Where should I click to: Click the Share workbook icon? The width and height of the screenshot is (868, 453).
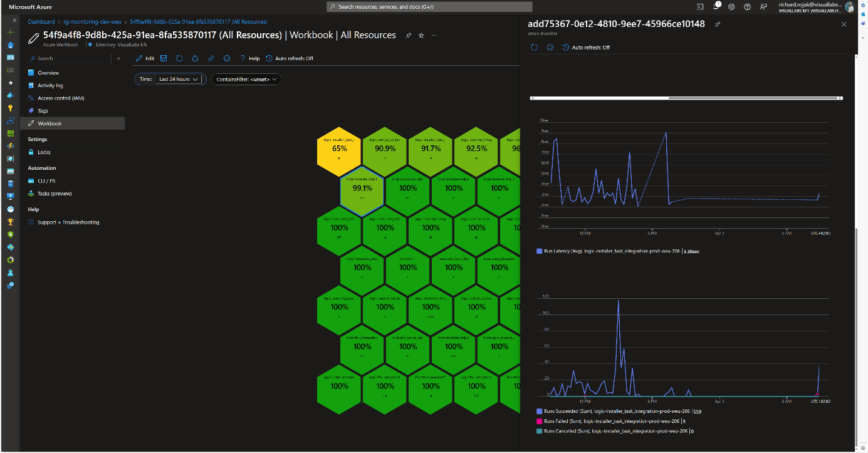(x=195, y=58)
